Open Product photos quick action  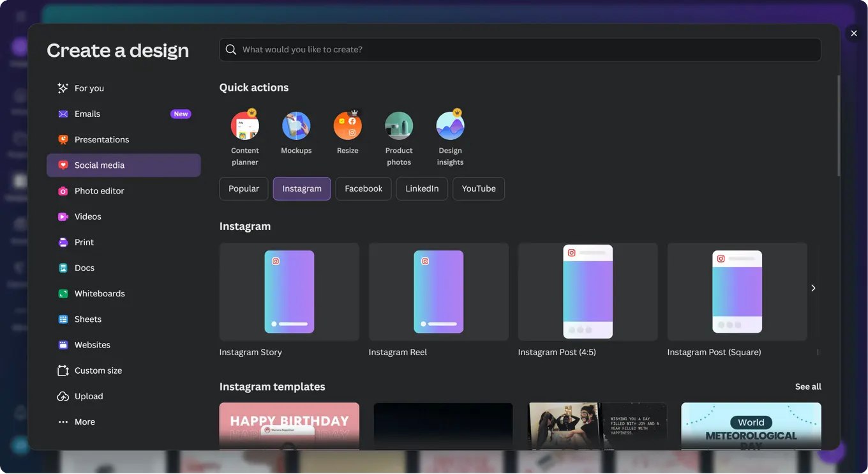[399, 126]
